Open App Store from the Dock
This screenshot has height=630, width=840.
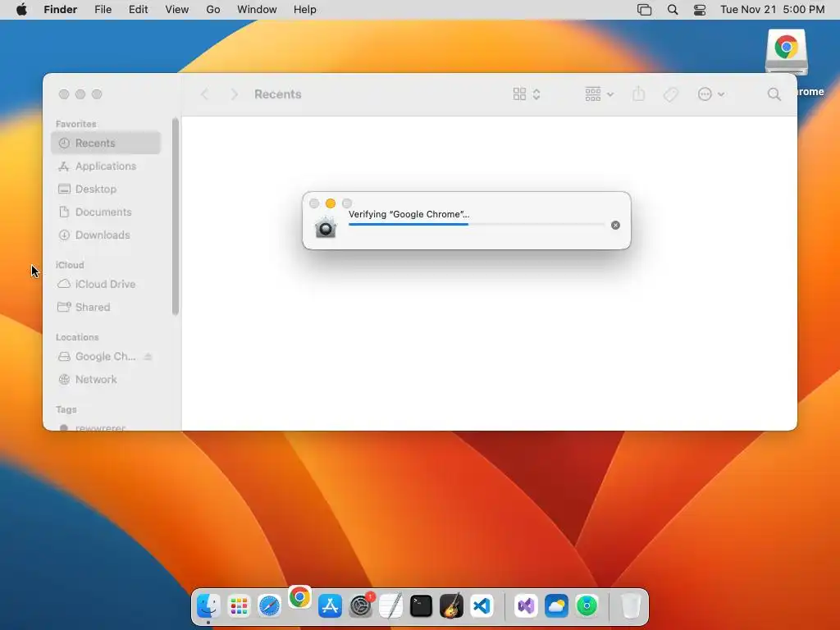pyautogui.click(x=330, y=606)
